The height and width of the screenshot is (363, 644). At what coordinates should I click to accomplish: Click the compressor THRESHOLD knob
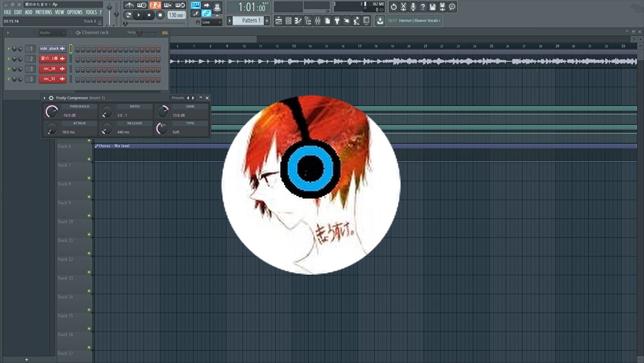(x=52, y=111)
